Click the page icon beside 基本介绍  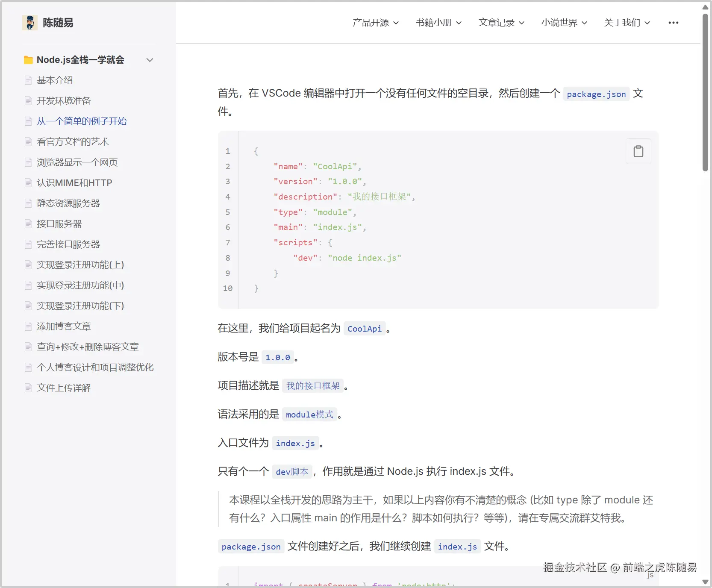pyautogui.click(x=28, y=80)
